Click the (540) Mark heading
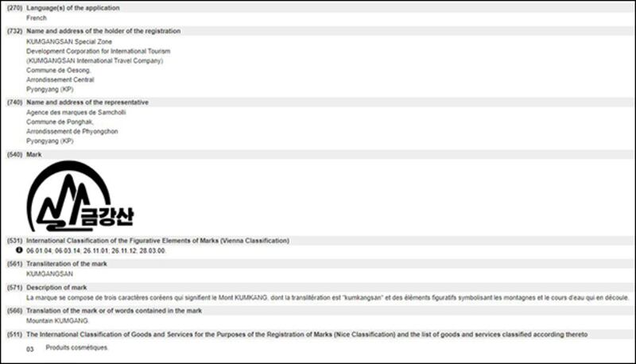Image resolution: width=636 pixels, height=364 pixels. [x=24, y=154]
